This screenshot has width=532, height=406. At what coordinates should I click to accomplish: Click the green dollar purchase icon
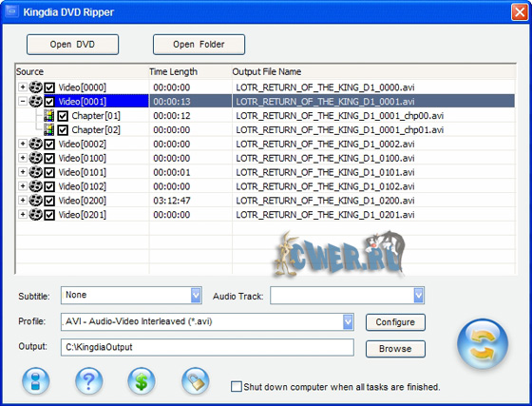point(142,381)
